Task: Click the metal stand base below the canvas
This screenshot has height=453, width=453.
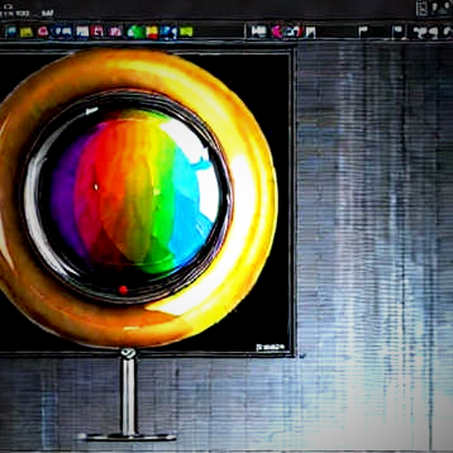Action: [127, 437]
